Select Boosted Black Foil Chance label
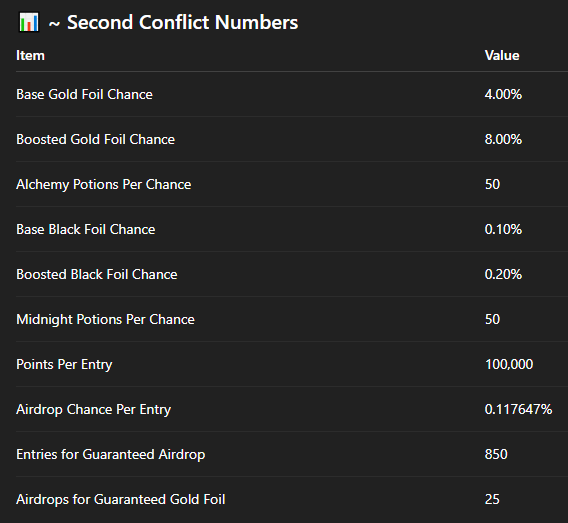Viewport: 568px width, 523px height. (x=97, y=274)
